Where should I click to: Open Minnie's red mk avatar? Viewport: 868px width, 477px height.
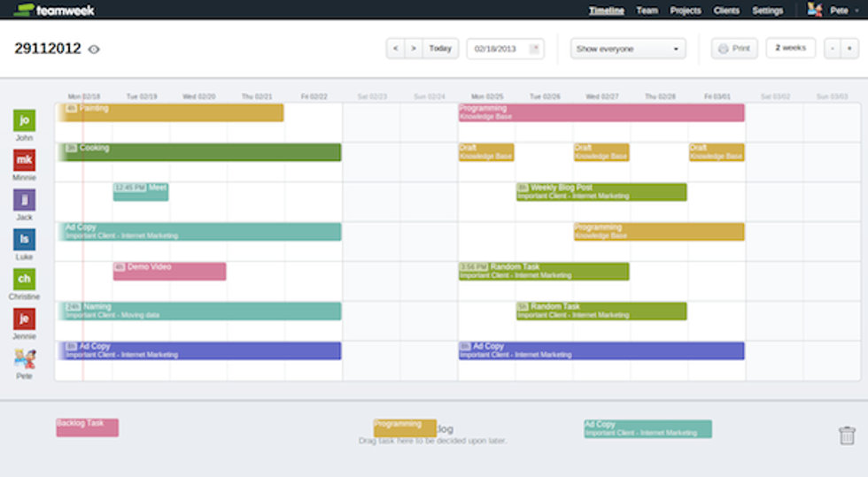[25, 160]
